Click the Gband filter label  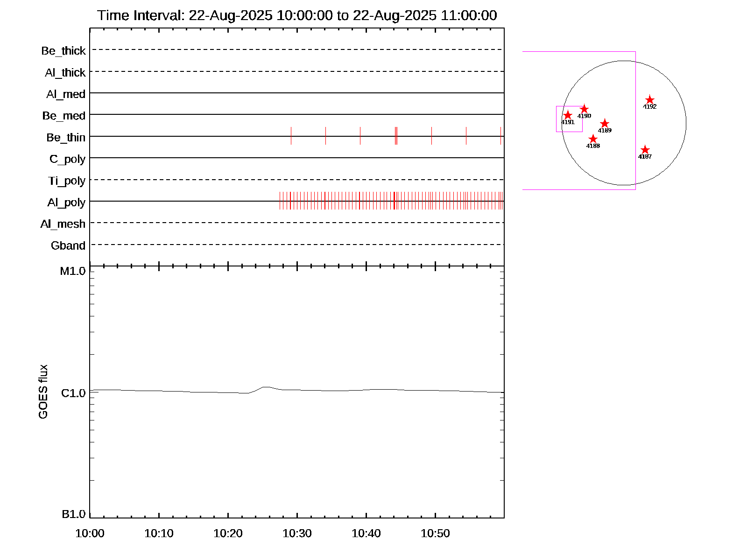click(68, 246)
